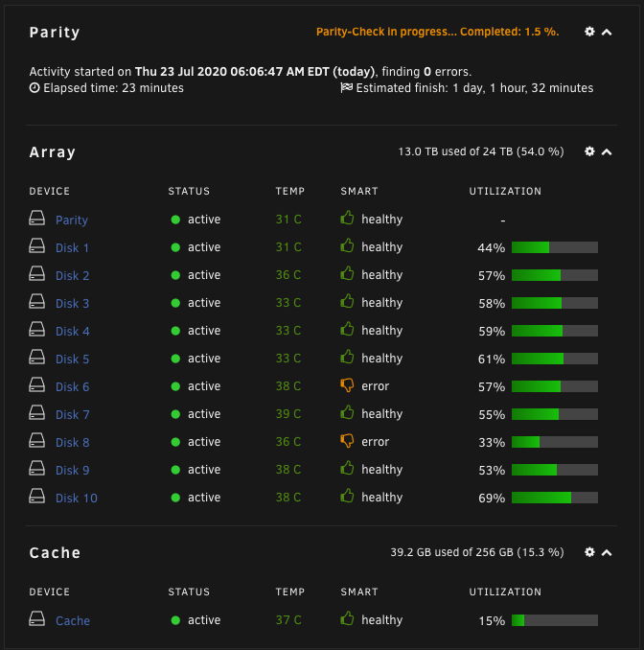Click the drive icon beside Disk 3
The image size is (644, 650).
pos(36,301)
